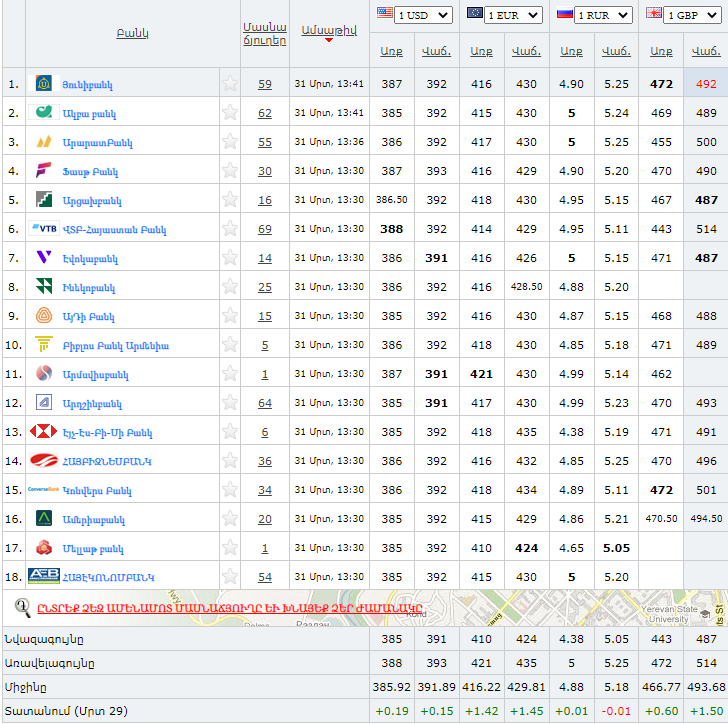728x724 pixels.
Task: Open the Ameriabank name link in row 16
Action: [x=94, y=520]
